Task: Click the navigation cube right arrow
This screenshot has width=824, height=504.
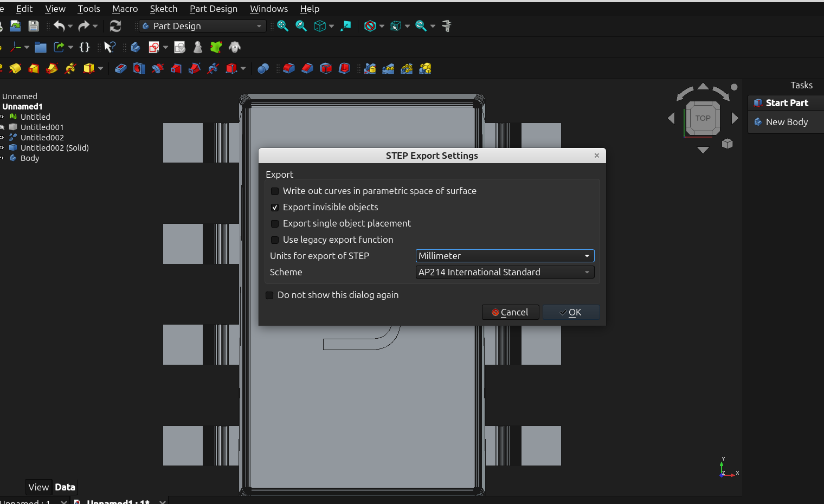Action: 735,118
